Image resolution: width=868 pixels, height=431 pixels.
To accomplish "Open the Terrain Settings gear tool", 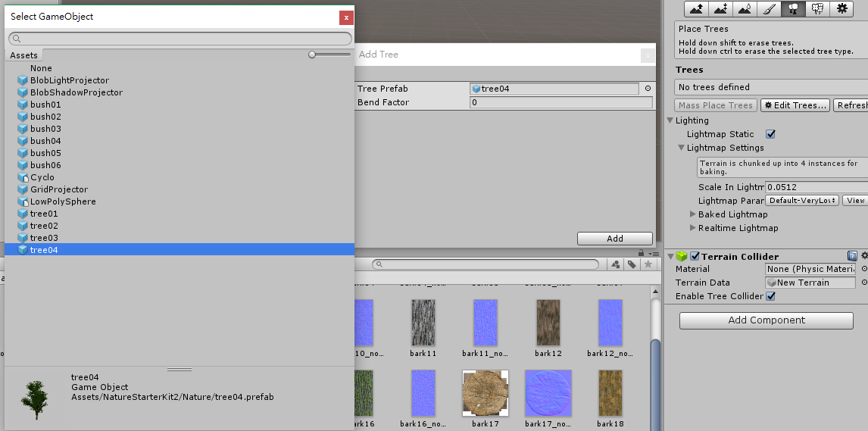I will pyautogui.click(x=841, y=9).
